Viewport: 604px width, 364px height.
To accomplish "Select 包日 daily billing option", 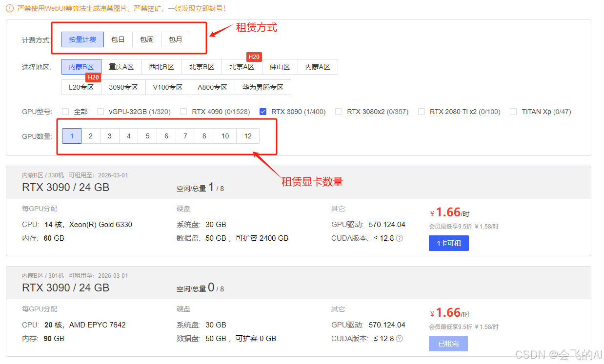I will (x=118, y=39).
